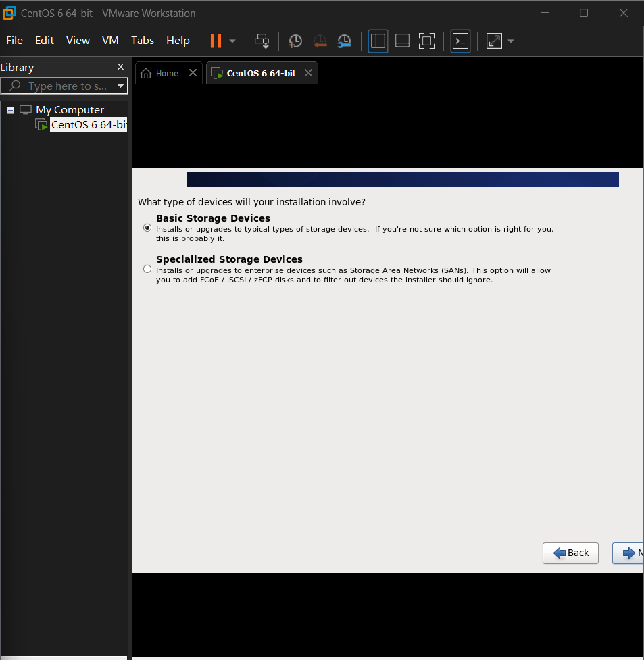Open the Edit menu
The width and height of the screenshot is (644, 660).
45,41
